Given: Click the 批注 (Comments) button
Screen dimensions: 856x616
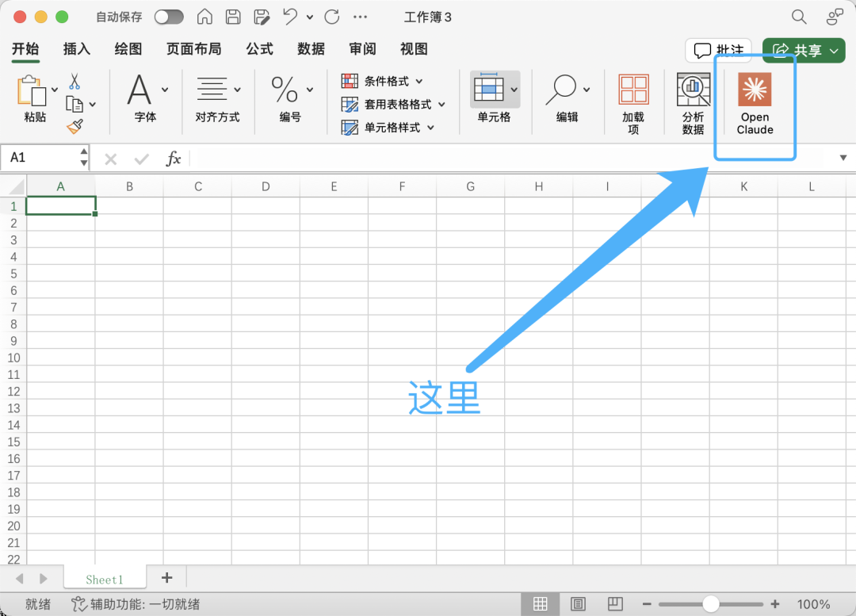Looking at the screenshot, I should pyautogui.click(x=718, y=50).
